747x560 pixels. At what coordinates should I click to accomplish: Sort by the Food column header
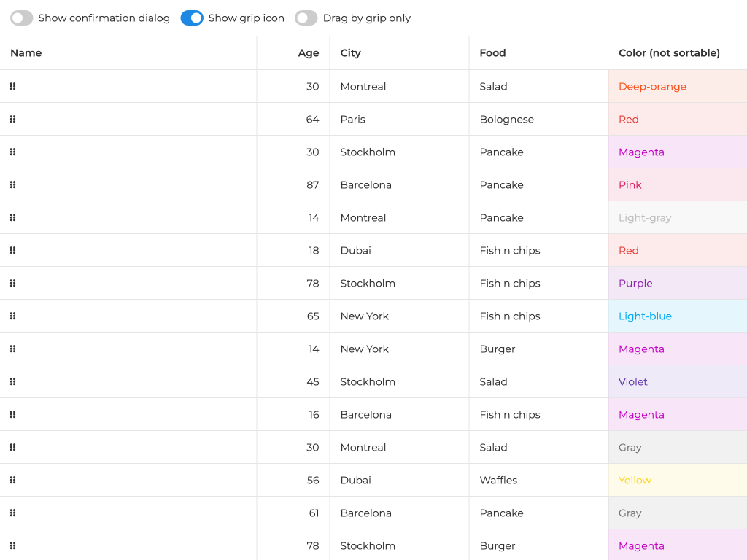pos(492,52)
